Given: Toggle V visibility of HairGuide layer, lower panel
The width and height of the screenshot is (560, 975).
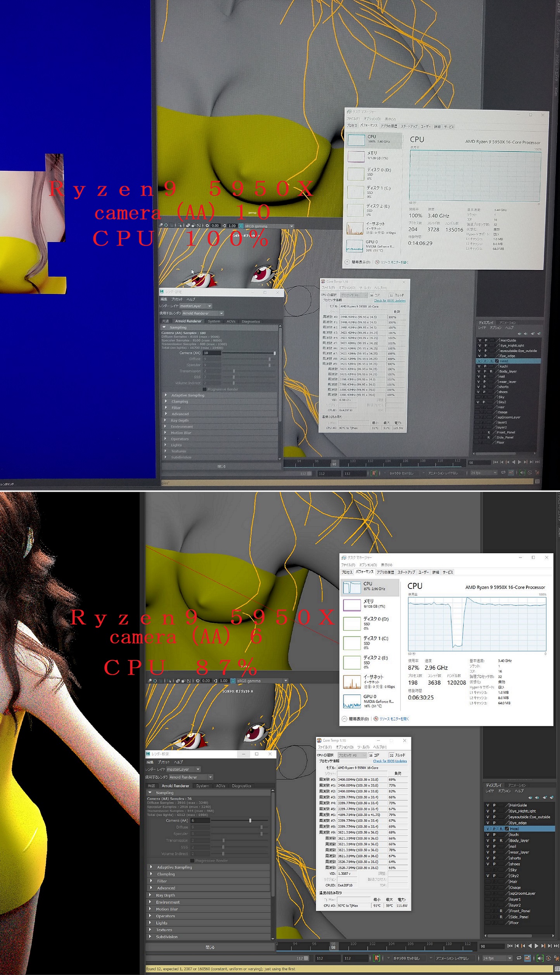Looking at the screenshot, I should (x=487, y=805).
